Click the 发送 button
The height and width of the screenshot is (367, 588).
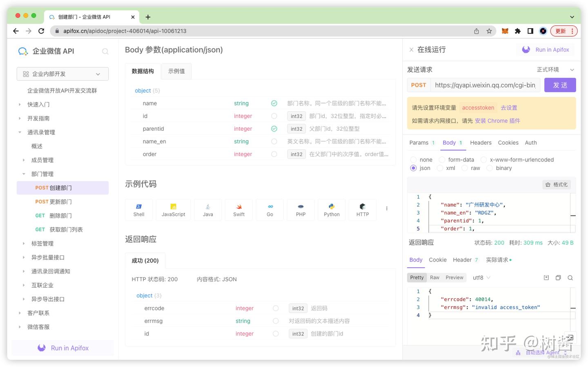click(x=560, y=85)
